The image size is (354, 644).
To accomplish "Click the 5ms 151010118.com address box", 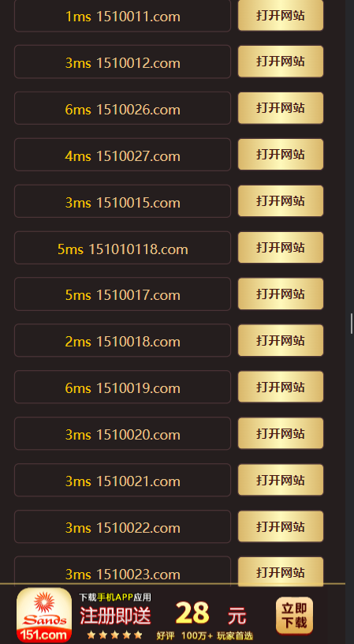I will tap(122, 248).
